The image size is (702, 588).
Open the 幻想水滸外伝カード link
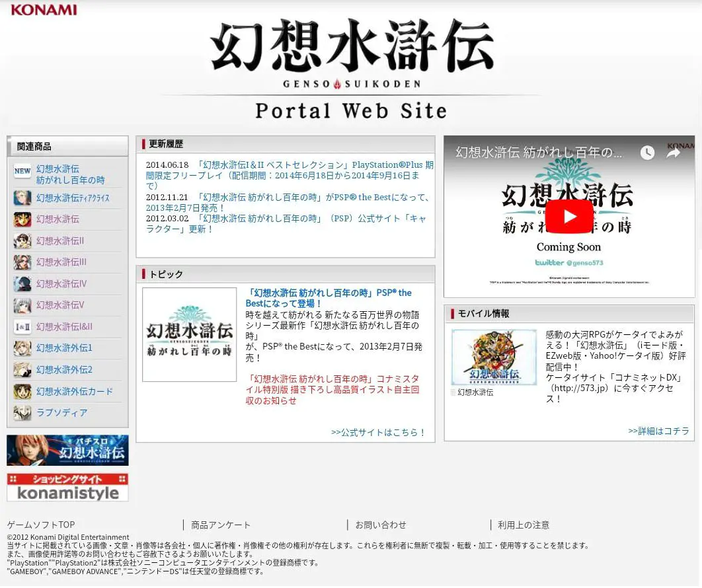[x=74, y=392]
